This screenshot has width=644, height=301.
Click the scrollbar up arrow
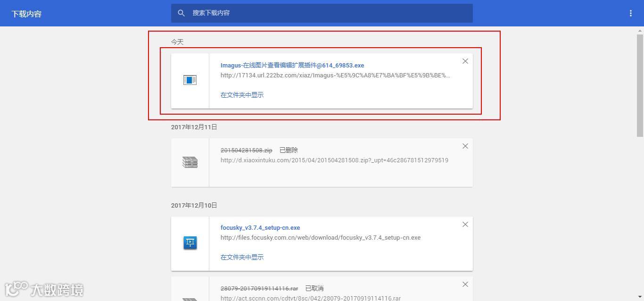coord(640,30)
